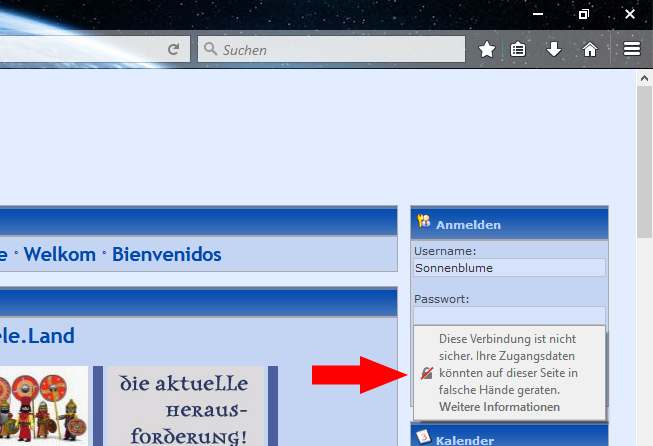Viewport: 653px width, 446px height.
Task: Reload the page with the refresh button
Action: click(173, 49)
